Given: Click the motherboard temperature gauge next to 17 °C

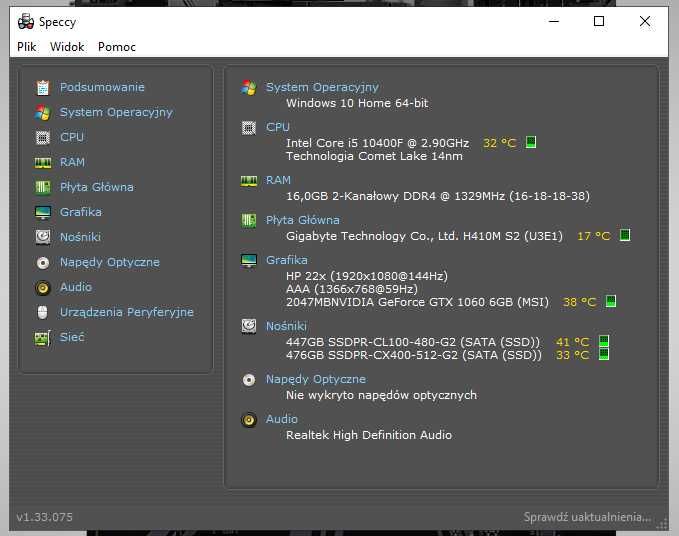Looking at the screenshot, I should 625,235.
